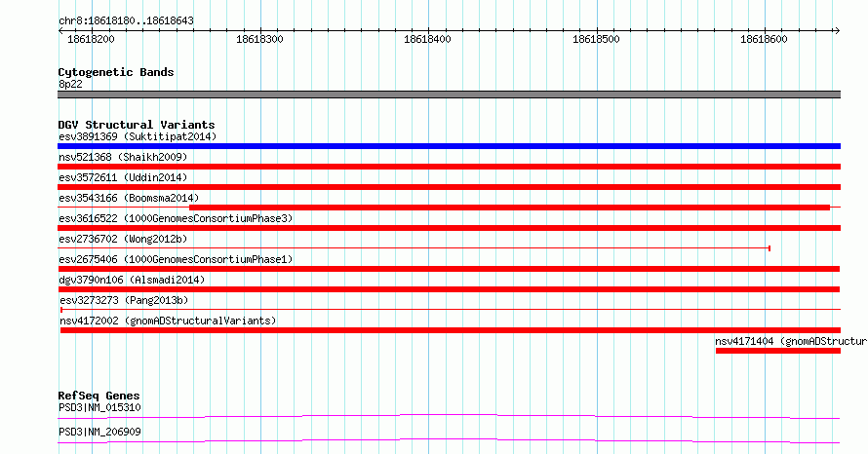Click the 18618200 ruler coordinate
Viewport: 868px width, 454px height.
91,39
